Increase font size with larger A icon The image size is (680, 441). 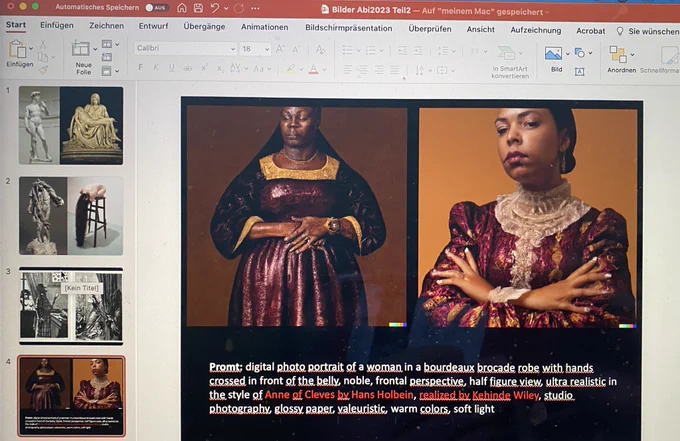tap(280, 49)
